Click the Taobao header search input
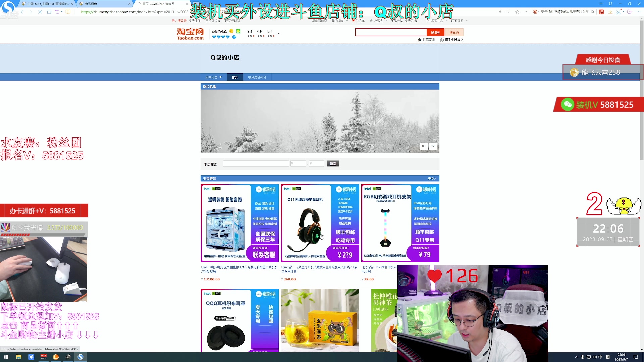 391,32
